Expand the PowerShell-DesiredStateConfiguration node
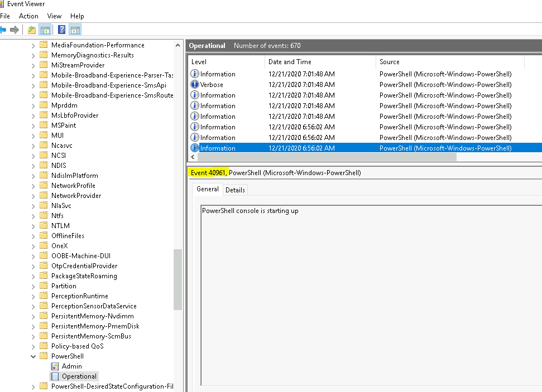The height and width of the screenshot is (392, 542). [x=33, y=387]
